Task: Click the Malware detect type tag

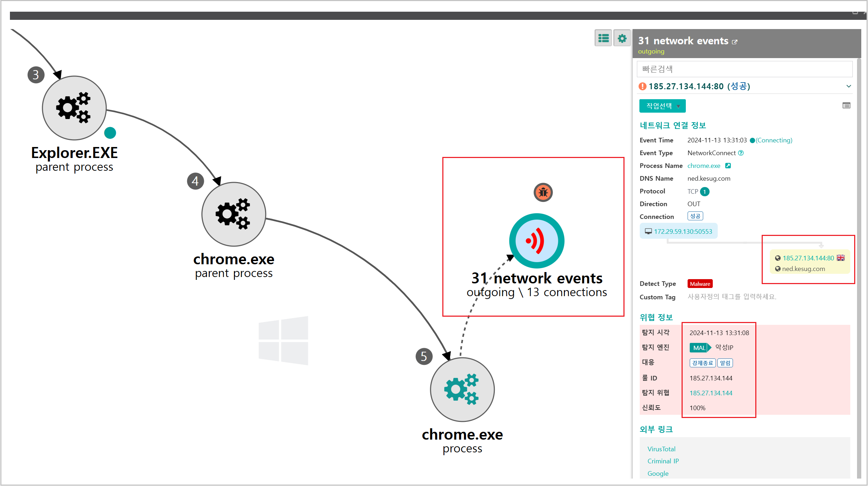Action: tap(700, 284)
